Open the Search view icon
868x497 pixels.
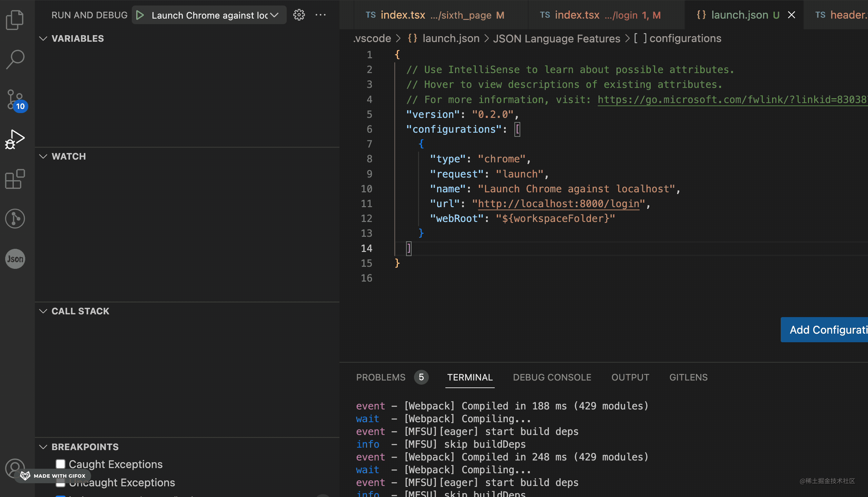[x=15, y=59]
